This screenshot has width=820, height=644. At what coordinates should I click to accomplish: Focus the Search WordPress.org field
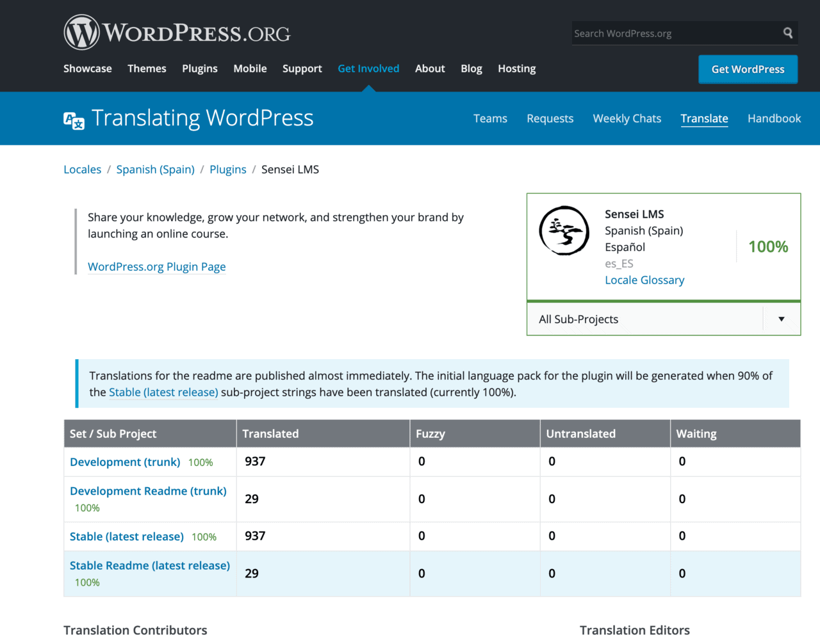(x=675, y=33)
